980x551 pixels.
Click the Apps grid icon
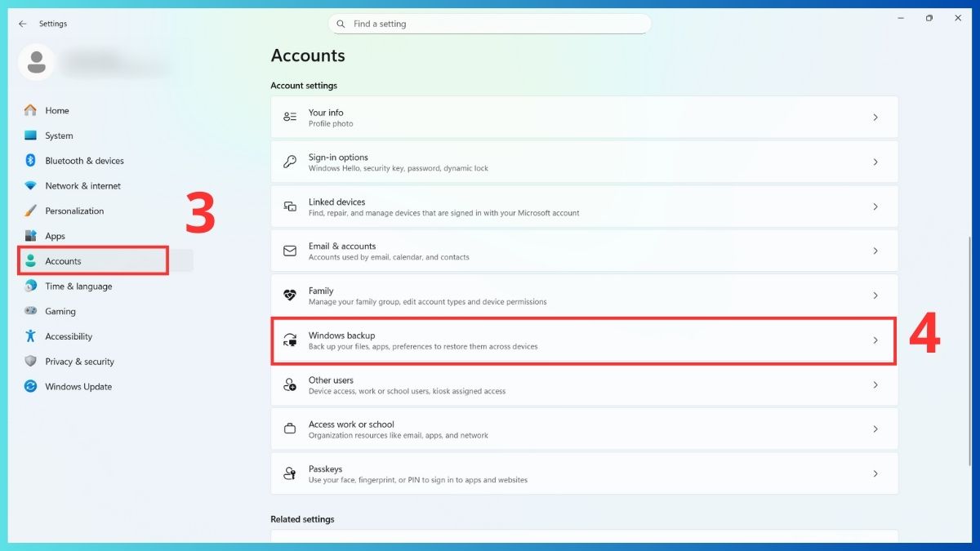[x=30, y=236]
